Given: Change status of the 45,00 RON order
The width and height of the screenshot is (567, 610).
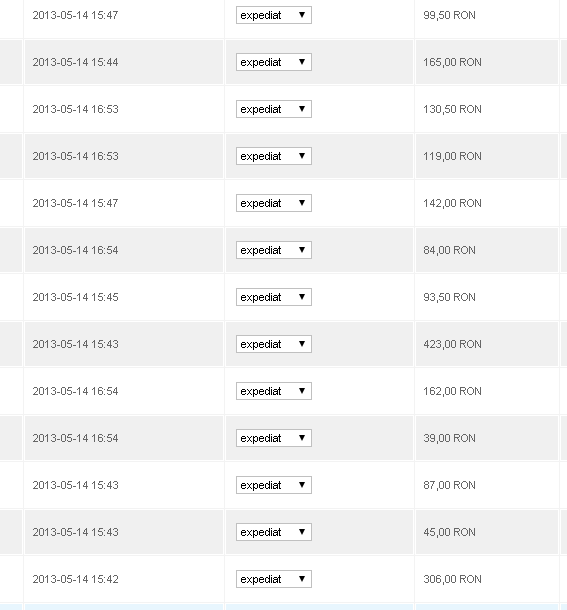Looking at the screenshot, I should pos(274,532).
